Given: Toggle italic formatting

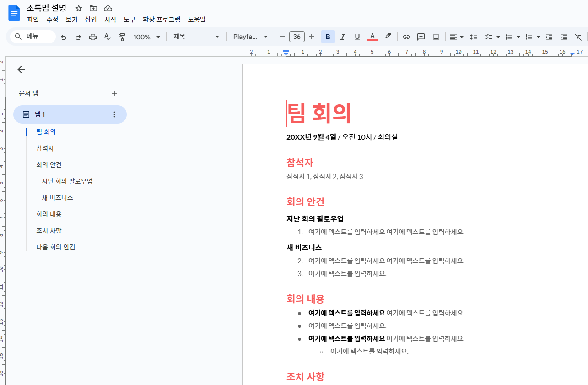Looking at the screenshot, I should (343, 37).
